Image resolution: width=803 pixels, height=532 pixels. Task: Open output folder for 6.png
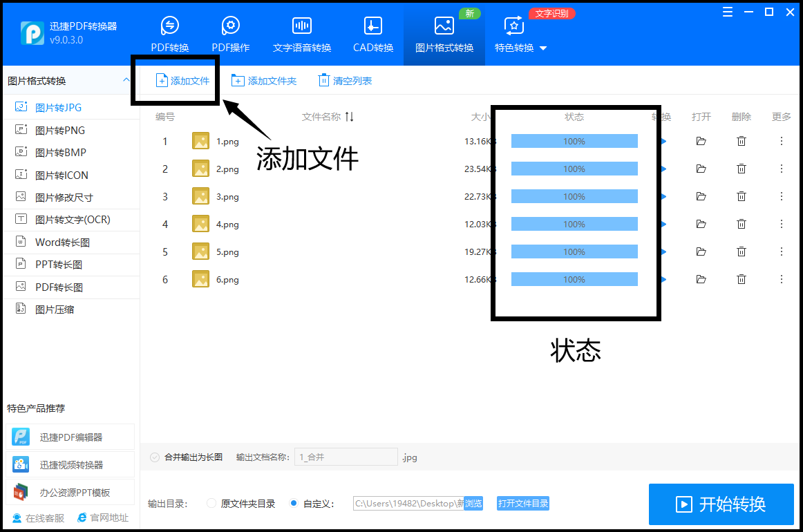pos(701,279)
